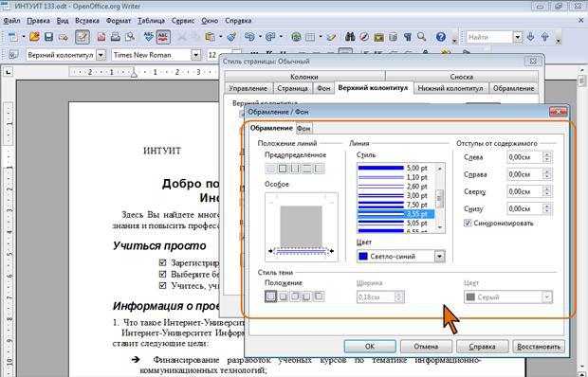Open the Сервис menu
The image size is (588, 377).
click(183, 21)
